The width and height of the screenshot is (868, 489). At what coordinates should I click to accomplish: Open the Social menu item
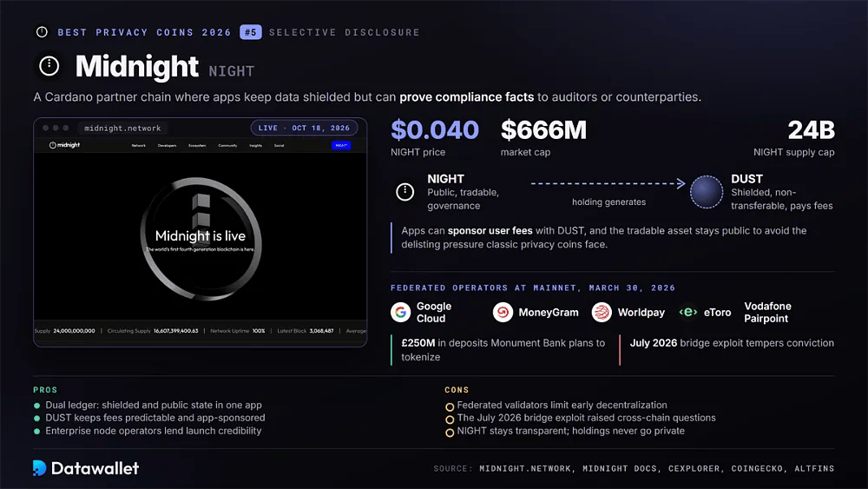(279, 146)
